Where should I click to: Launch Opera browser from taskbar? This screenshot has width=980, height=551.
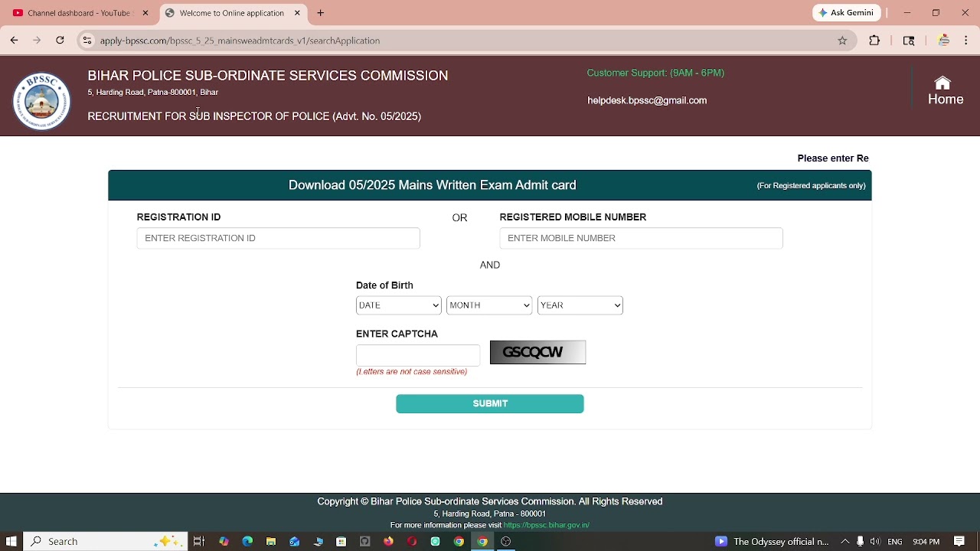tap(412, 541)
